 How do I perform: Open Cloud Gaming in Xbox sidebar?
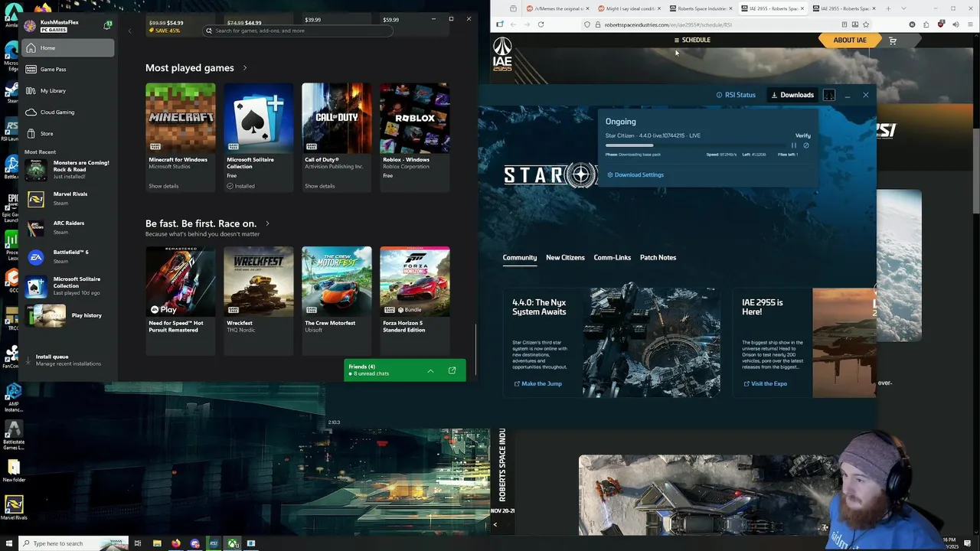68,112
